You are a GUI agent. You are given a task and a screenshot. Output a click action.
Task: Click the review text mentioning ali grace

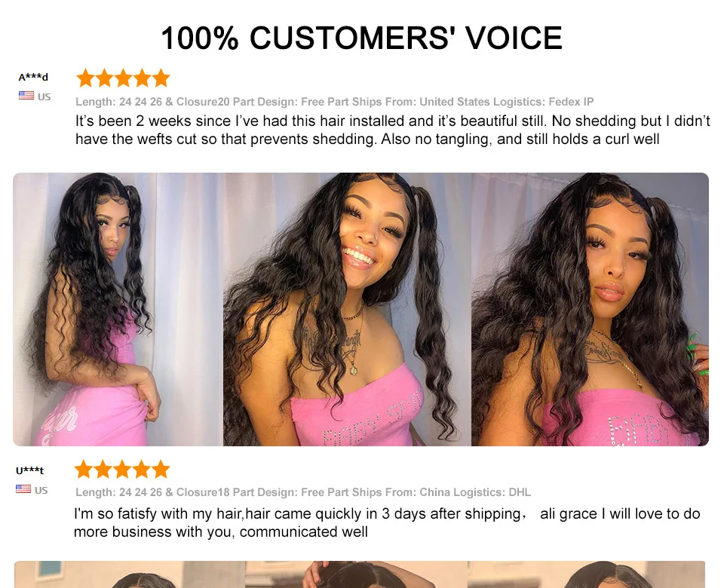(387, 522)
